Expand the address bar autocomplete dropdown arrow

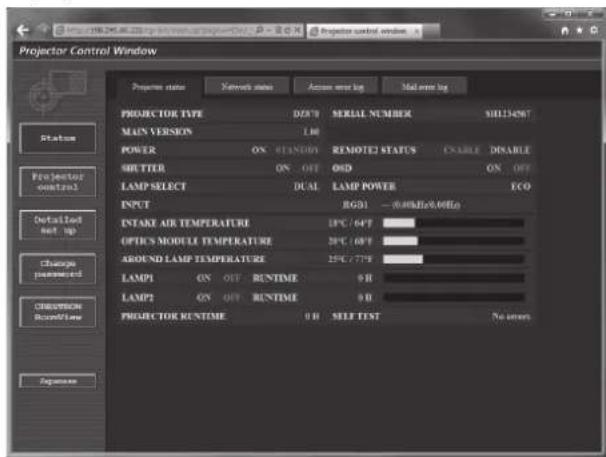point(269,30)
